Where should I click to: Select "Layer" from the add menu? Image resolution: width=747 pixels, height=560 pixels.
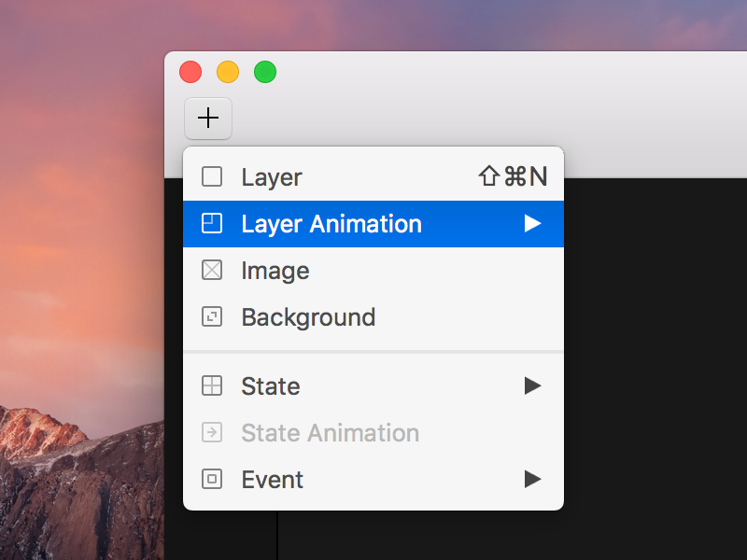[x=271, y=176]
